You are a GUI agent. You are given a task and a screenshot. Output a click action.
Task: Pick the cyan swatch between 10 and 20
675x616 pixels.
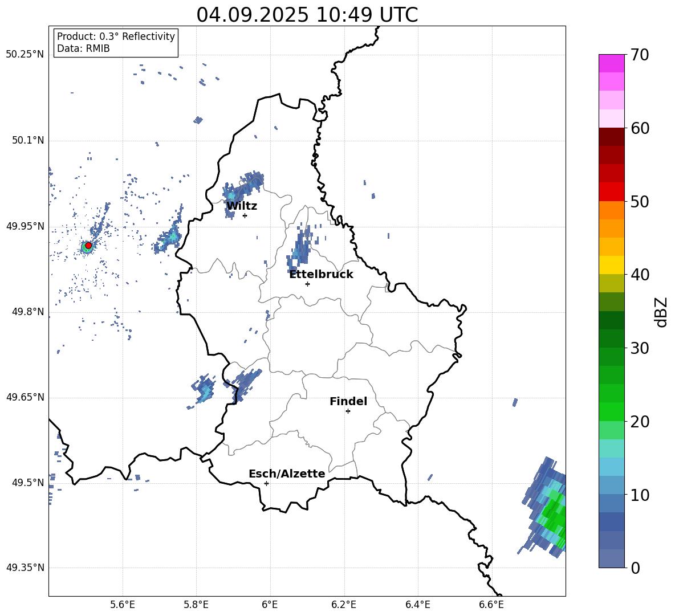click(611, 467)
